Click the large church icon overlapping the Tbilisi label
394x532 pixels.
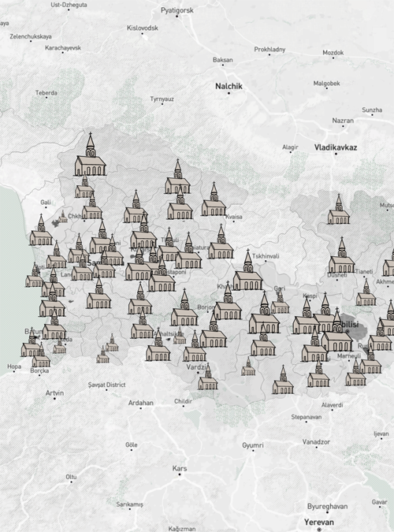[336, 330]
